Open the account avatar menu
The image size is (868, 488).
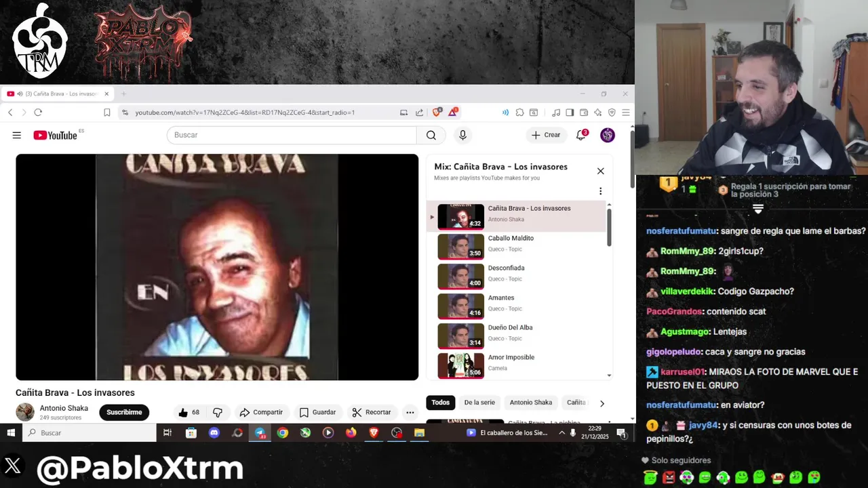pyautogui.click(x=608, y=135)
